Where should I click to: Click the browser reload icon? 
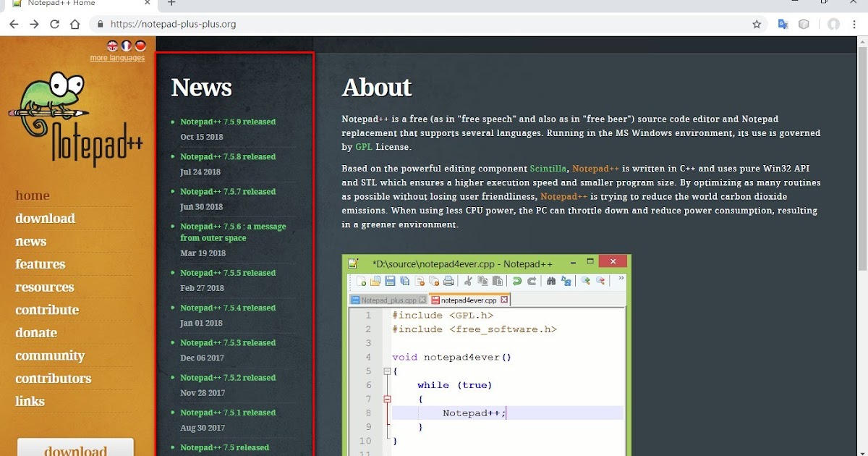pyautogui.click(x=55, y=23)
